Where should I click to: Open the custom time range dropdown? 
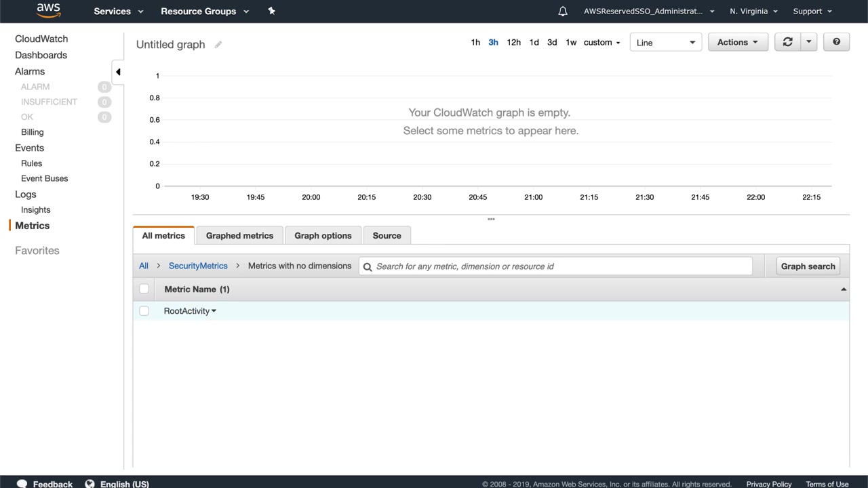[x=602, y=42]
